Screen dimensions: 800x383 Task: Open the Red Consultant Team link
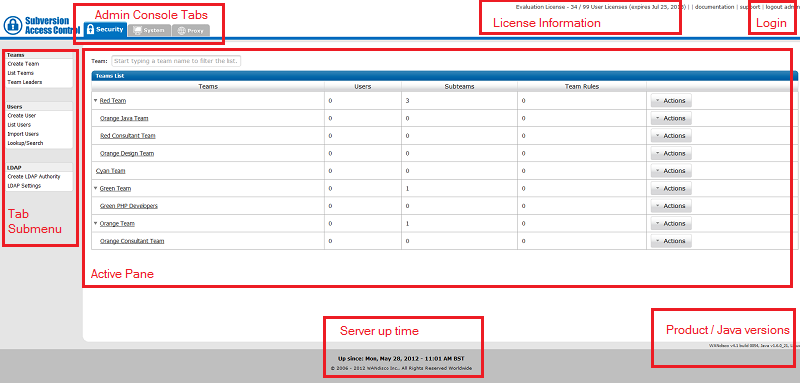point(128,136)
